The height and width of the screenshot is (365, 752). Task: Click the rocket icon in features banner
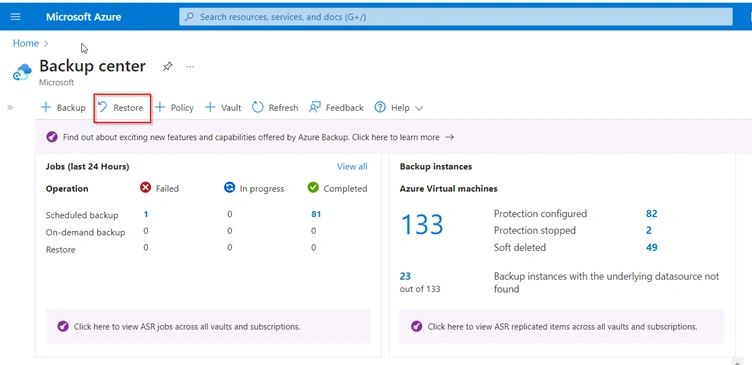[52, 137]
